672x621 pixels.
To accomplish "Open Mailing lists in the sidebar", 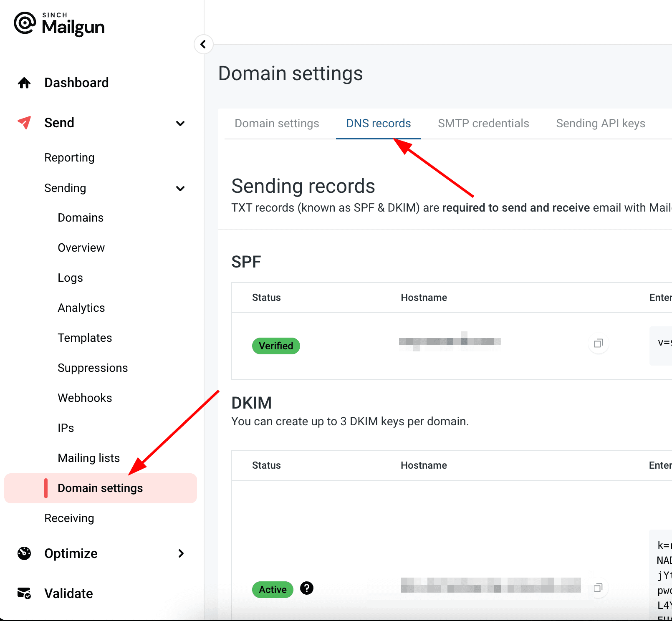I will [x=88, y=458].
